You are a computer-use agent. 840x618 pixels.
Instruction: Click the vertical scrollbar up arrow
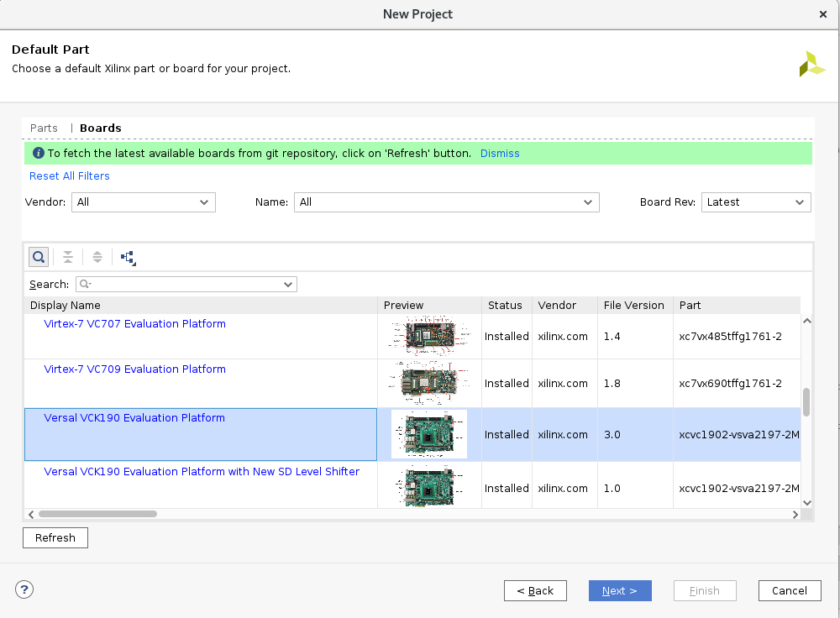tap(806, 321)
